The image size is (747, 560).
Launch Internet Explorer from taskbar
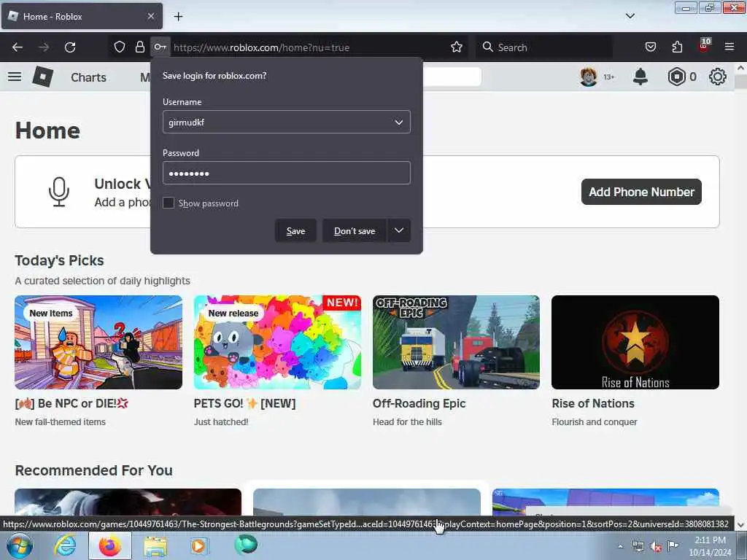click(65, 545)
